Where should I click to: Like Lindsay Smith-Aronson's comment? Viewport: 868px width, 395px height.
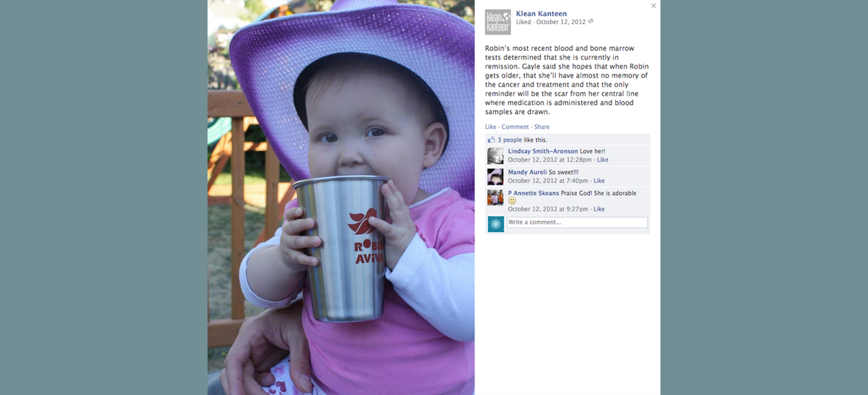point(602,160)
